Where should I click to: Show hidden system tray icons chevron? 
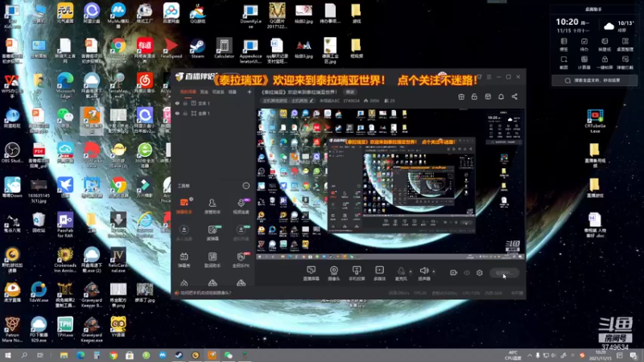(x=530, y=356)
